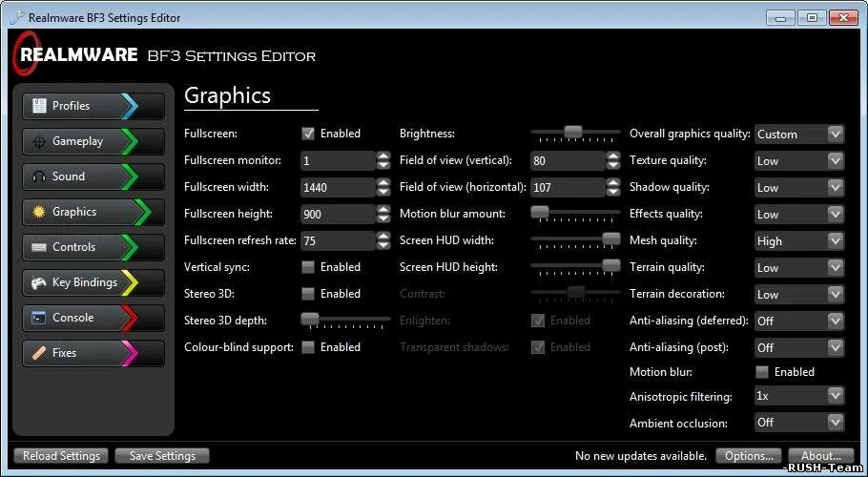Click Reload Settings button
The width and height of the screenshot is (868, 477).
(61, 456)
